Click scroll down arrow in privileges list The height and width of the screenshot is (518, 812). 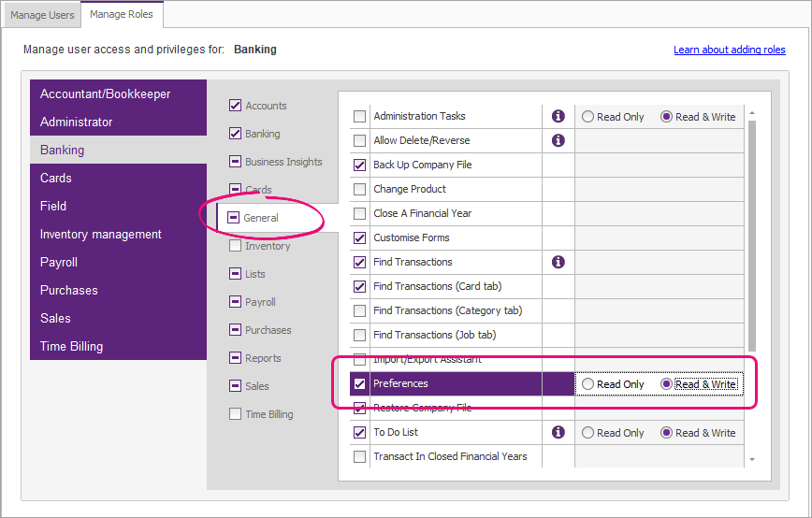pos(752,459)
